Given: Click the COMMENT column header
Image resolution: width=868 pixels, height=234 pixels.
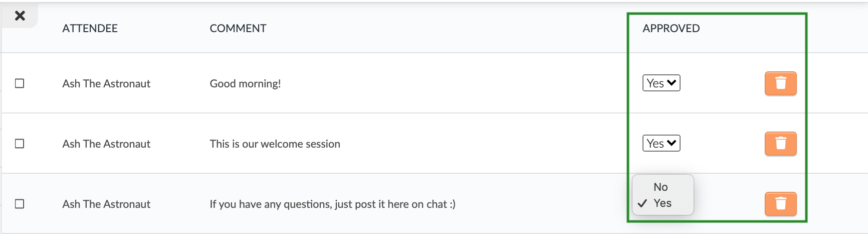Looking at the screenshot, I should click(x=238, y=28).
